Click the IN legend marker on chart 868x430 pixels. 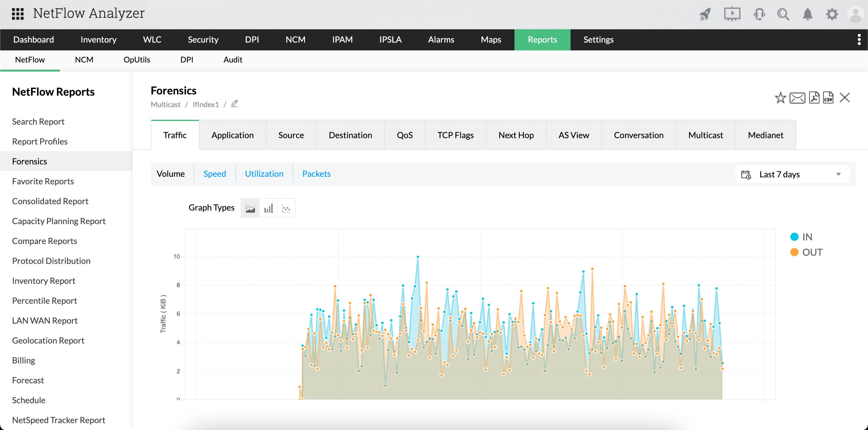point(794,236)
